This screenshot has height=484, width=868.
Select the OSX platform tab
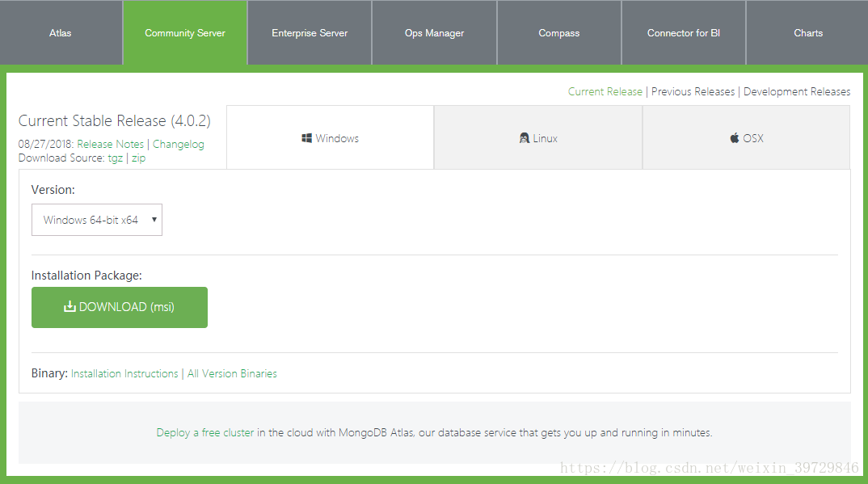(x=746, y=137)
